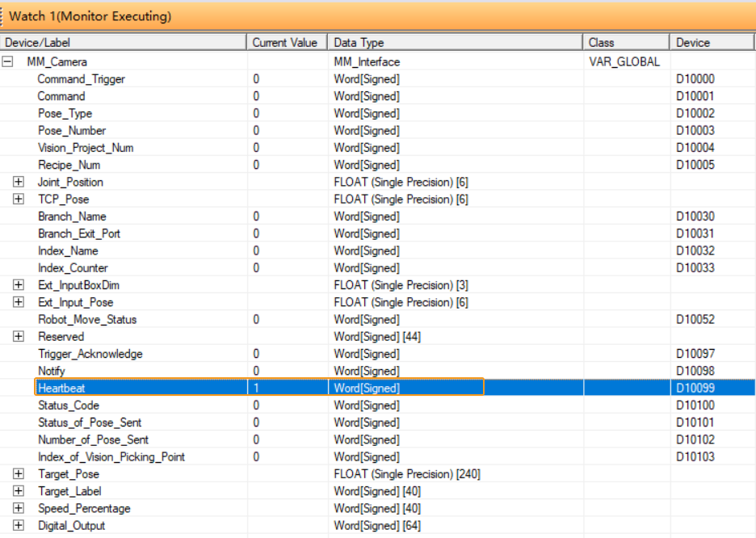756x538 pixels.
Task: Expand the TCP_Pose array
Action: 19,199
